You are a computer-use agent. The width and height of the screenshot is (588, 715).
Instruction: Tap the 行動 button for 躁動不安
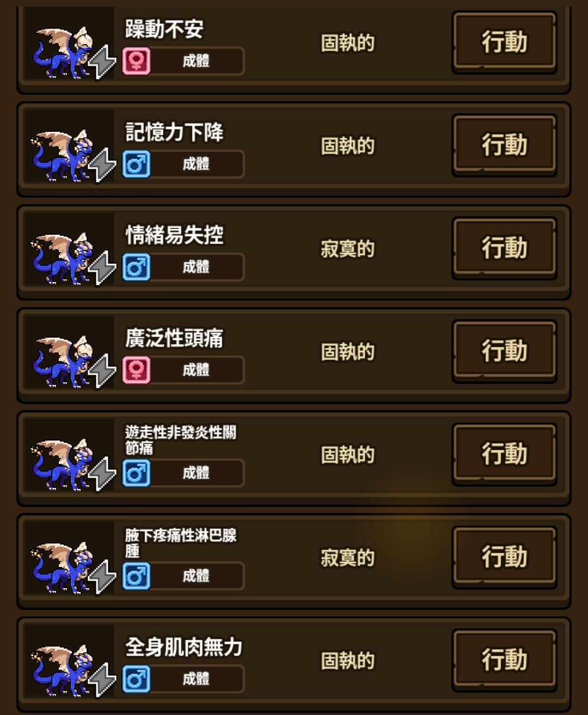click(x=504, y=42)
